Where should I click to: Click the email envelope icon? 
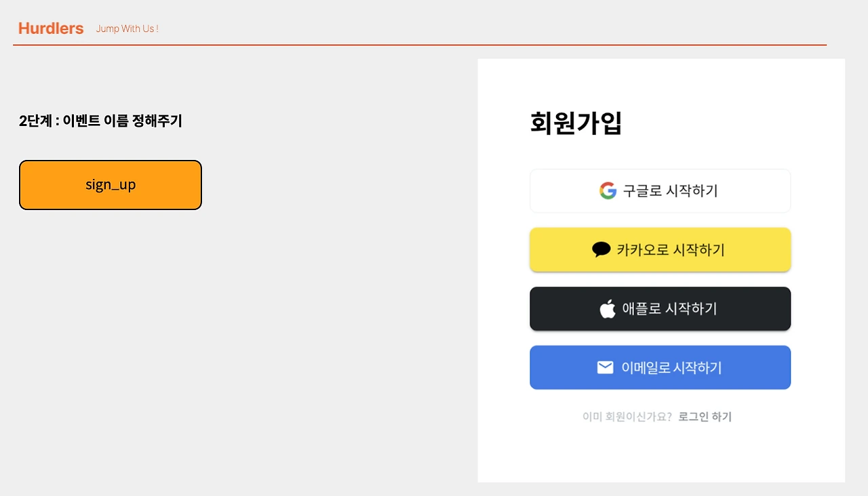[605, 367]
